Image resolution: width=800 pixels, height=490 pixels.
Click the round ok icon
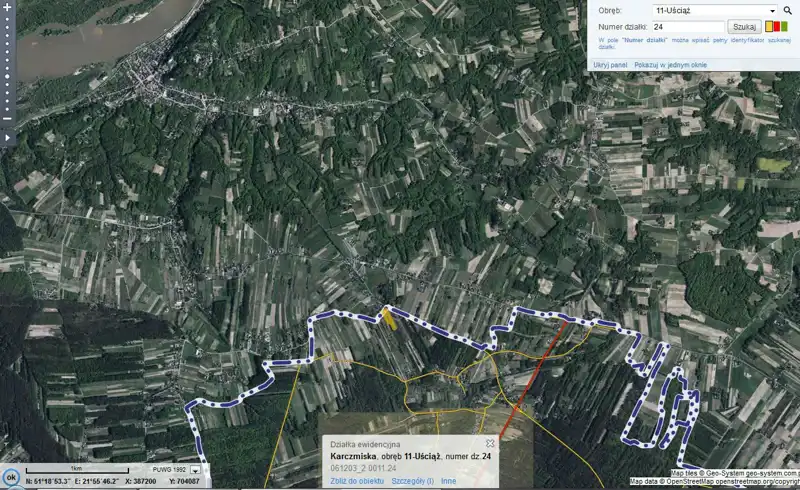coord(11,478)
